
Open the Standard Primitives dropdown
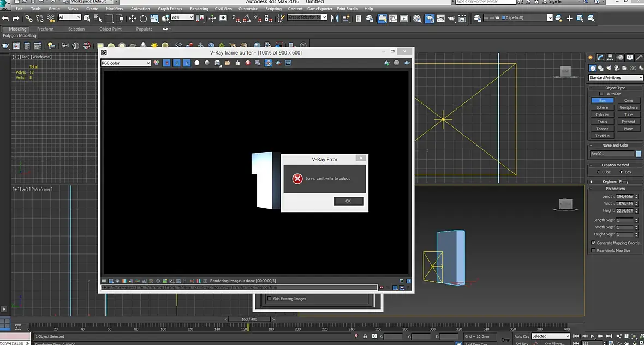pos(616,78)
